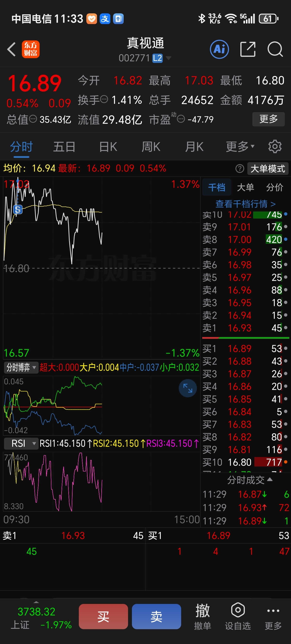
Task: Toggle 大单模式 big order mode
Action: (268, 169)
